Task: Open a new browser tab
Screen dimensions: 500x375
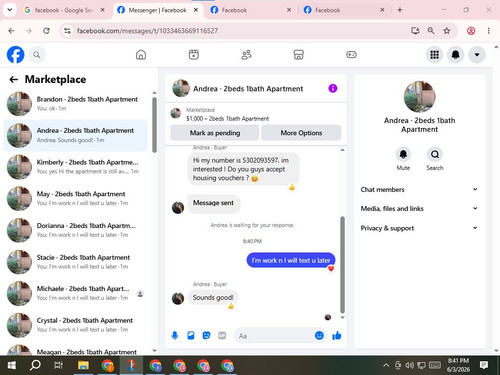Action: tap(400, 10)
